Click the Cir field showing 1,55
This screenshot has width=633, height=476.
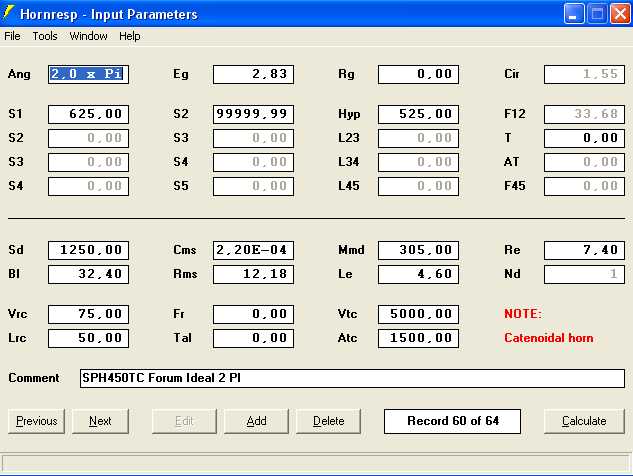[584, 74]
